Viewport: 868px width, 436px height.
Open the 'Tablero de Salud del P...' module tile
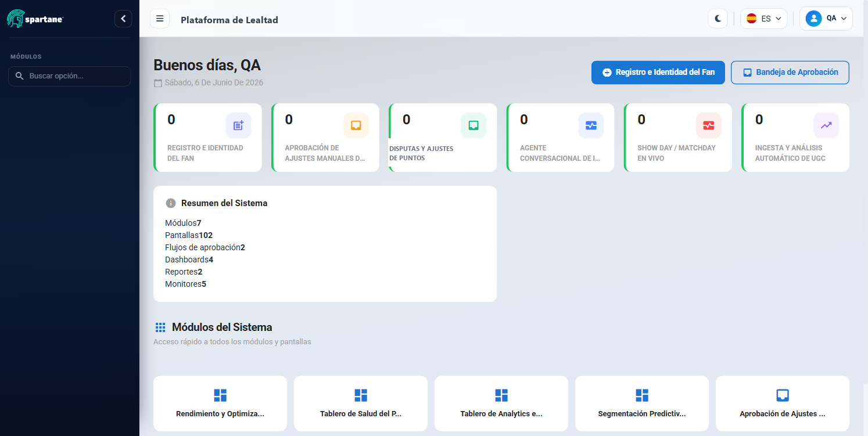coord(361,403)
